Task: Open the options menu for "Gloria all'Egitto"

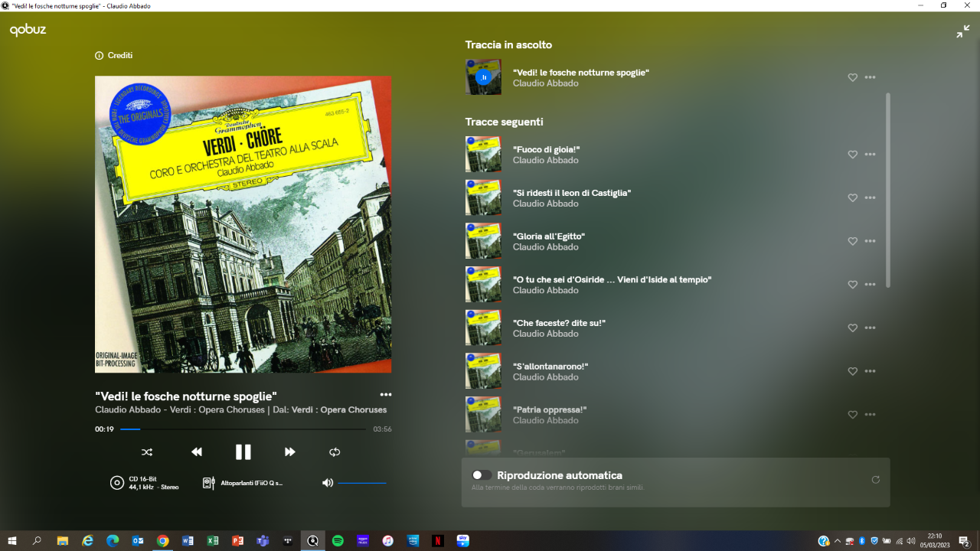Action: tap(870, 241)
